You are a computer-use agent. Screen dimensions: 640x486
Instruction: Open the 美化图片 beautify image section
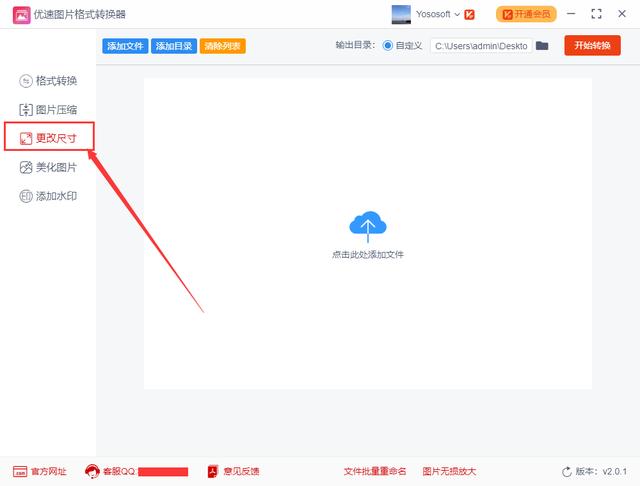pos(48,167)
